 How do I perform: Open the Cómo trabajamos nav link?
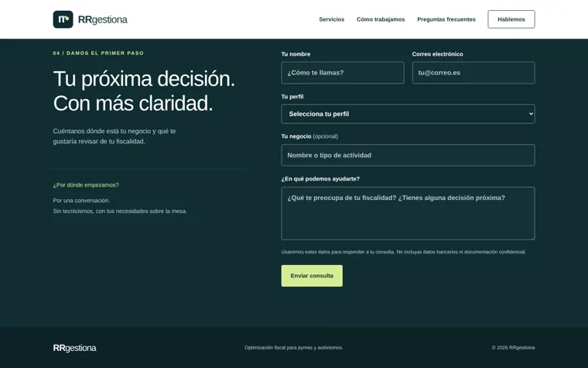pyautogui.click(x=381, y=19)
